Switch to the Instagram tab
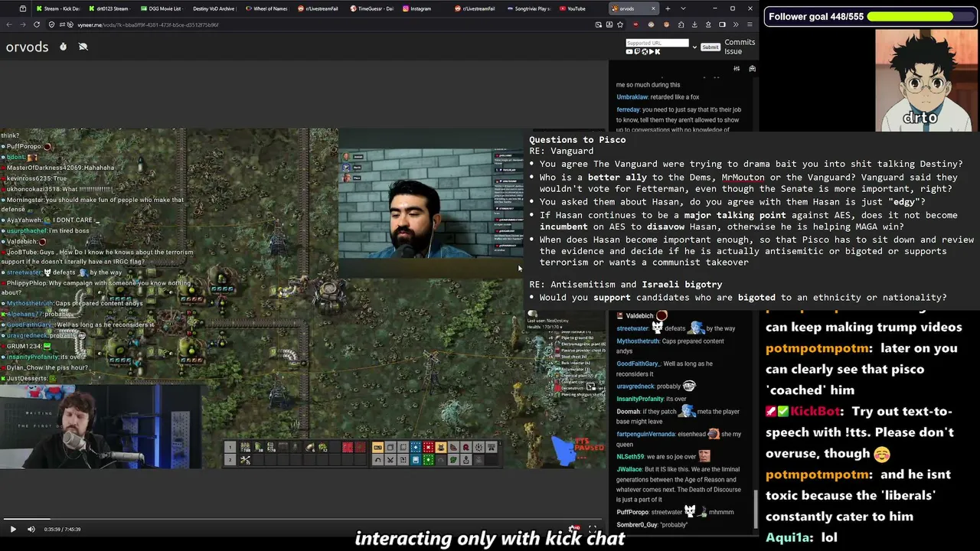 [x=423, y=8]
